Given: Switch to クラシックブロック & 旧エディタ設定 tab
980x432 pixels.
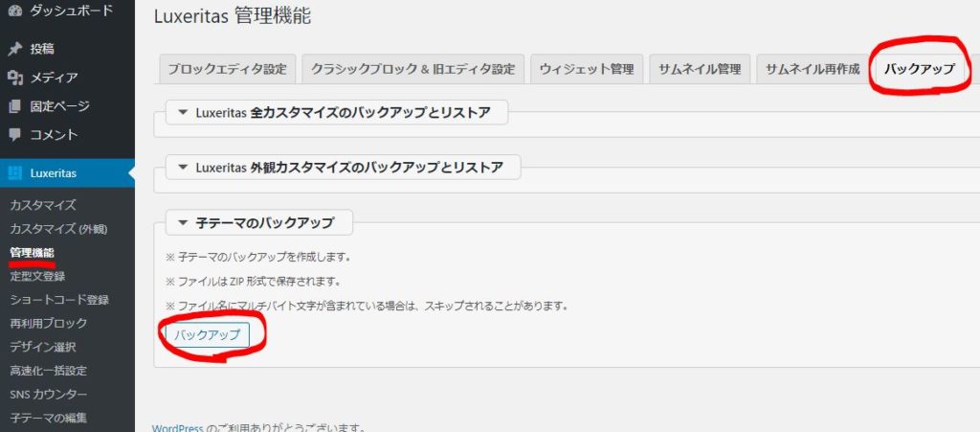Looking at the screenshot, I should 413,69.
